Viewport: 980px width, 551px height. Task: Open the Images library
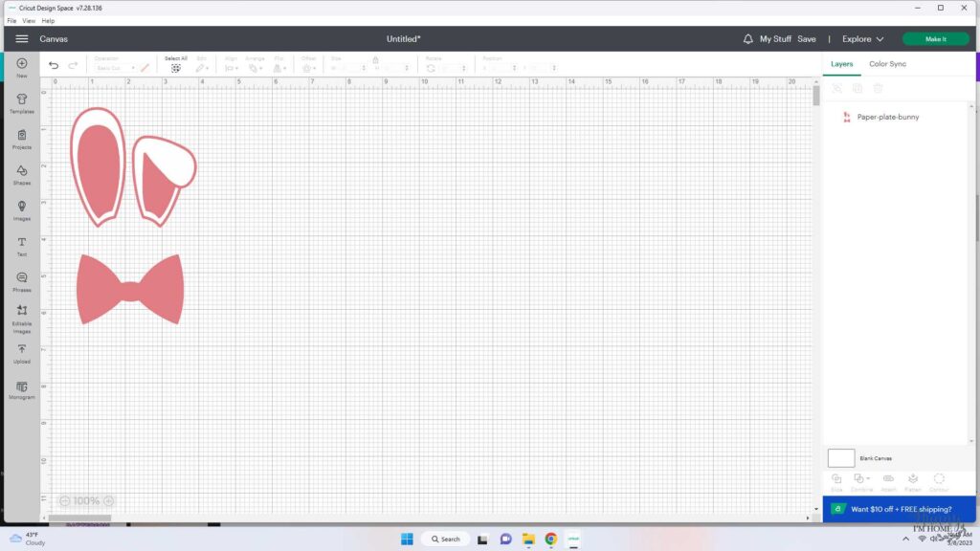click(x=22, y=209)
